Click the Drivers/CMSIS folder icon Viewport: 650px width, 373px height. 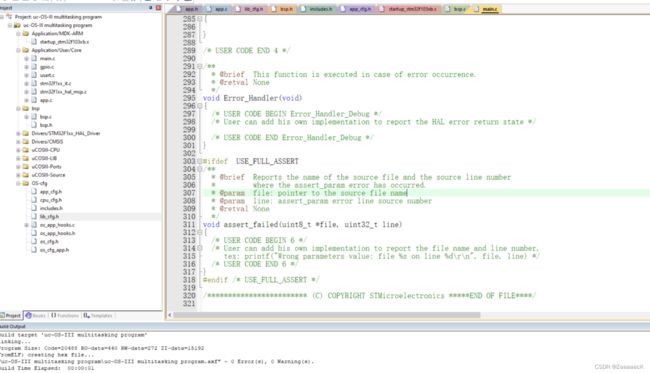[26, 142]
